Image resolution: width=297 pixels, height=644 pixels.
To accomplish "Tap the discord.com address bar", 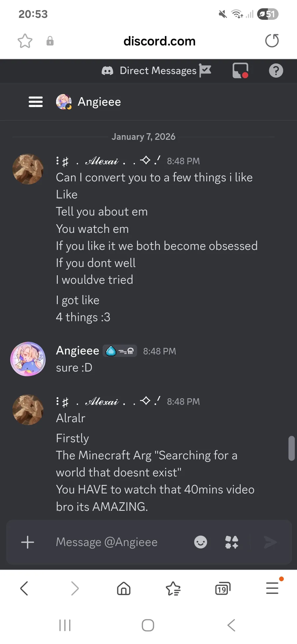I will [159, 41].
